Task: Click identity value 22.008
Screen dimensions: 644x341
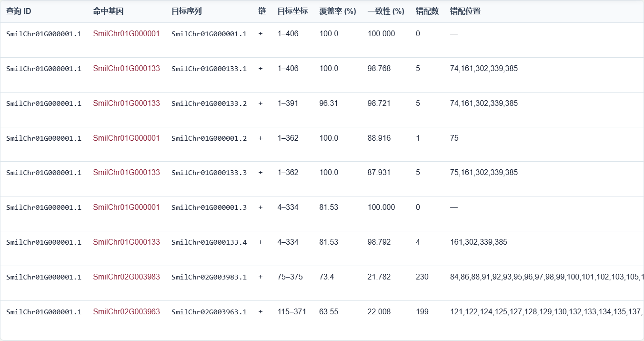Action: (x=379, y=312)
